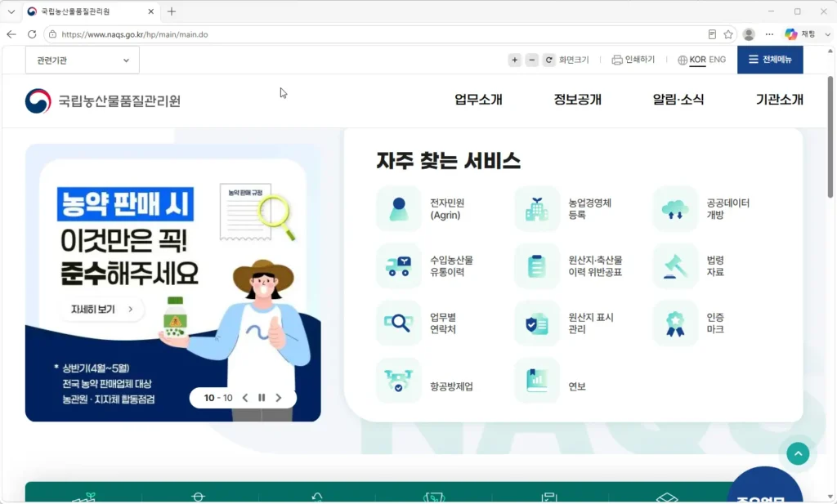Click the site lock icon in address bar

coord(52,34)
